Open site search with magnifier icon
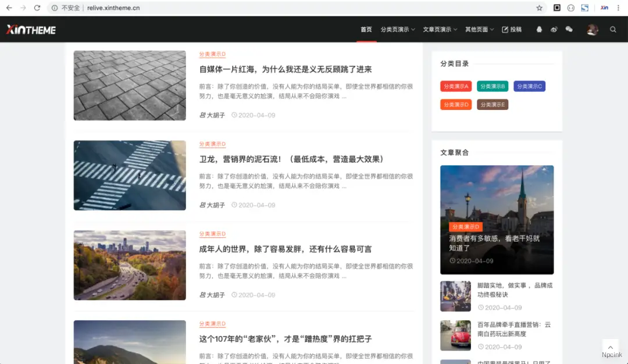The image size is (628, 364). coord(613,29)
